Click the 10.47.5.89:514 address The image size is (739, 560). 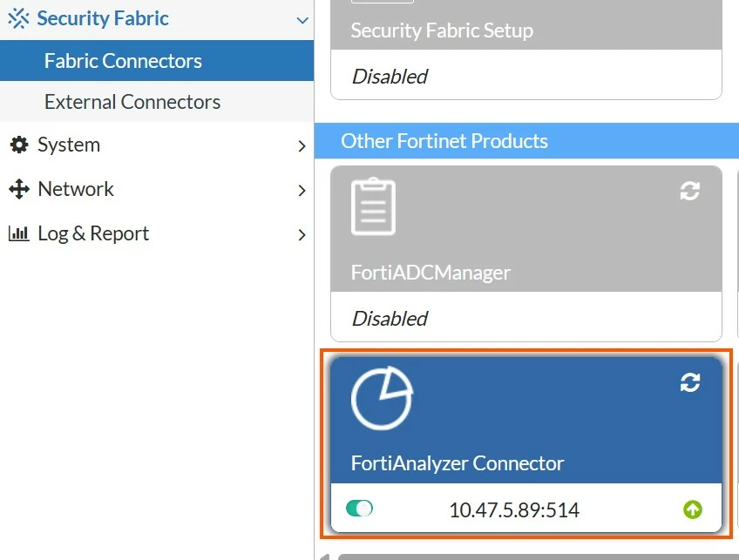coord(514,510)
